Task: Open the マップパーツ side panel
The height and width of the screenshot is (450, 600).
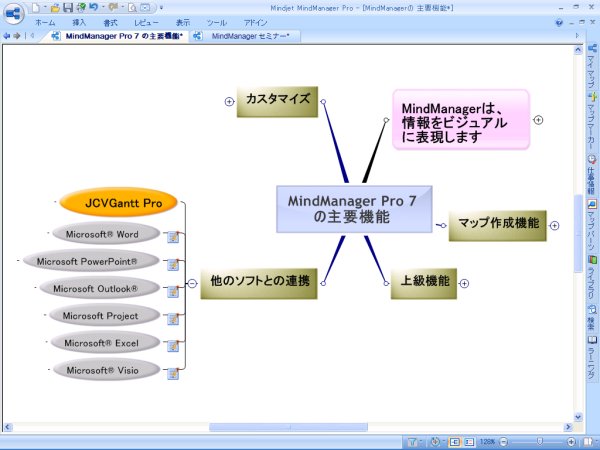Action: point(592,224)
